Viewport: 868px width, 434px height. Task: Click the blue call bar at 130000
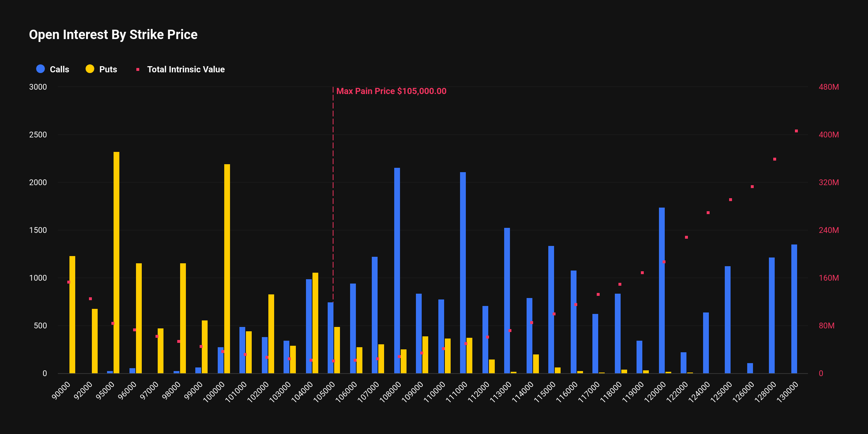pos(794,309)
